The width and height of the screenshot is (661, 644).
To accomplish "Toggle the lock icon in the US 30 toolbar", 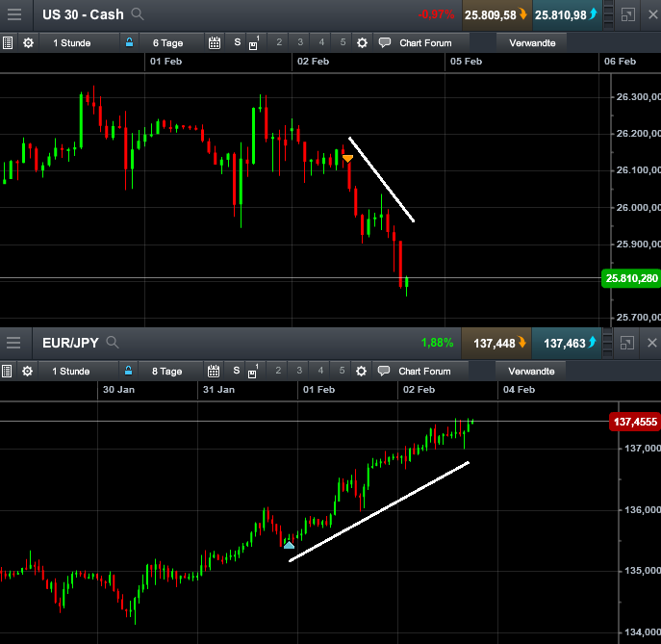I will (x=130, y=43).
